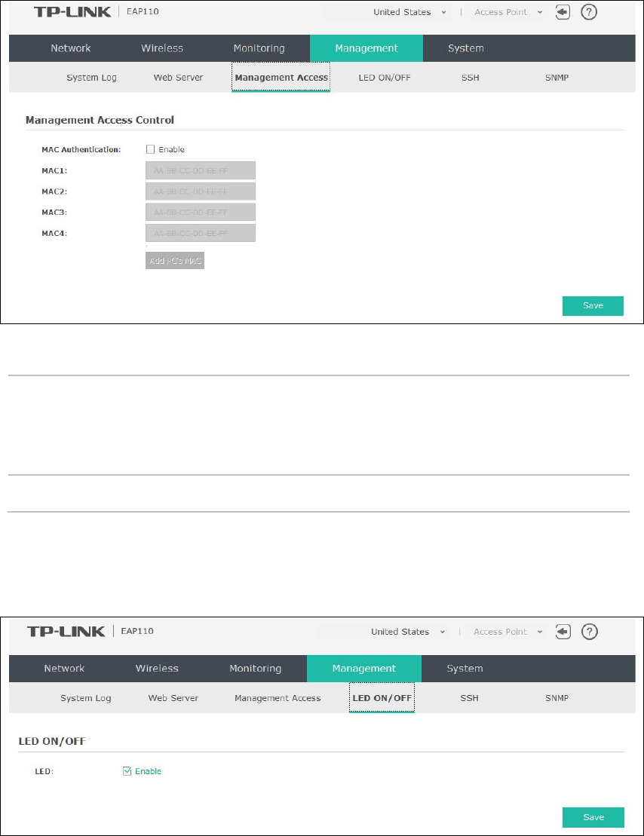The height and width of the screenshot is (836, 644).
Task: Enable the MAC Authentication checkbox
Action: click(x=151, y=149)
